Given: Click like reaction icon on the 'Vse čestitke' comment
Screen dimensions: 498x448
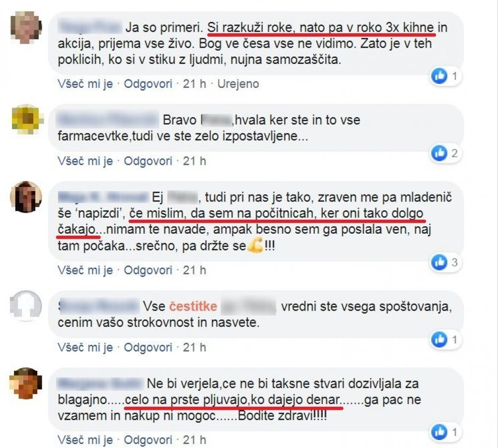Looking at the screenshot, I should click(439, 339).
